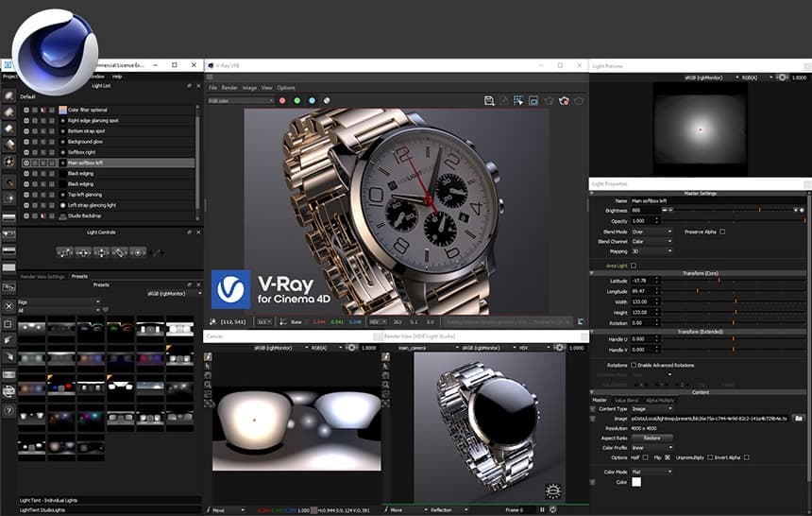Open the Help menu in HDR Light Studio

tap(117, 77)
